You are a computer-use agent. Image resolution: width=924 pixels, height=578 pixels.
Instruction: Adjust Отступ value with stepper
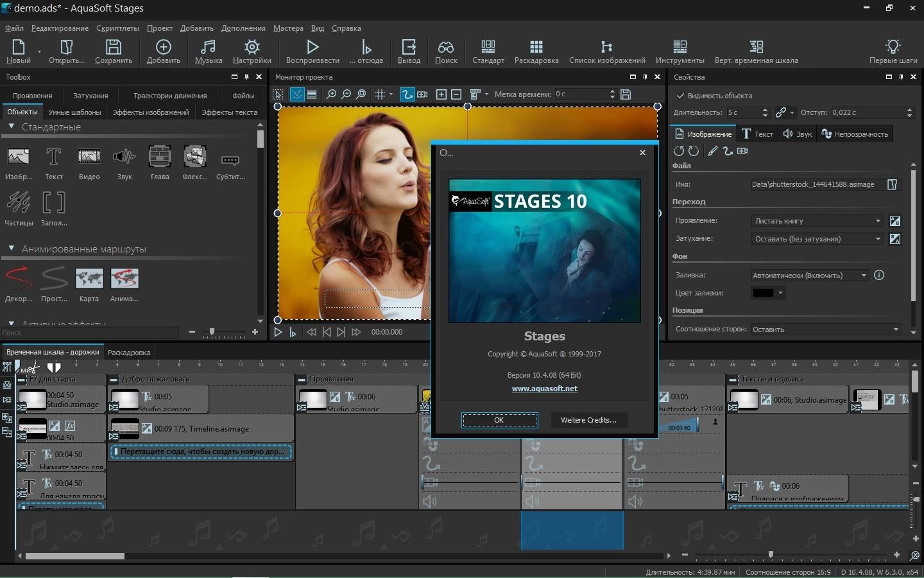(909, 112)
